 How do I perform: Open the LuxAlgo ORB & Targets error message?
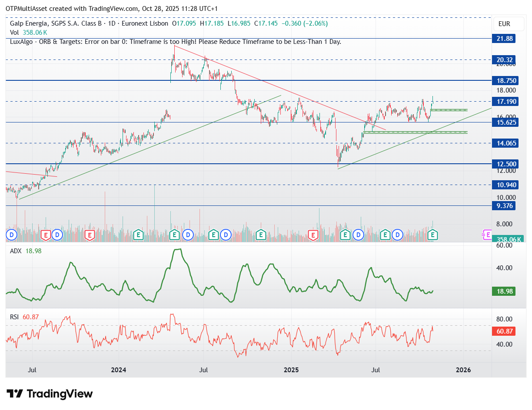tap(176, 42)
